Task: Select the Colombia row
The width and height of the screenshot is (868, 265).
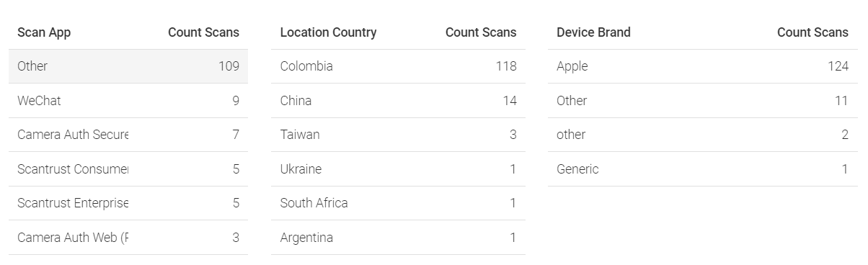Action: [x=398, y=66]
